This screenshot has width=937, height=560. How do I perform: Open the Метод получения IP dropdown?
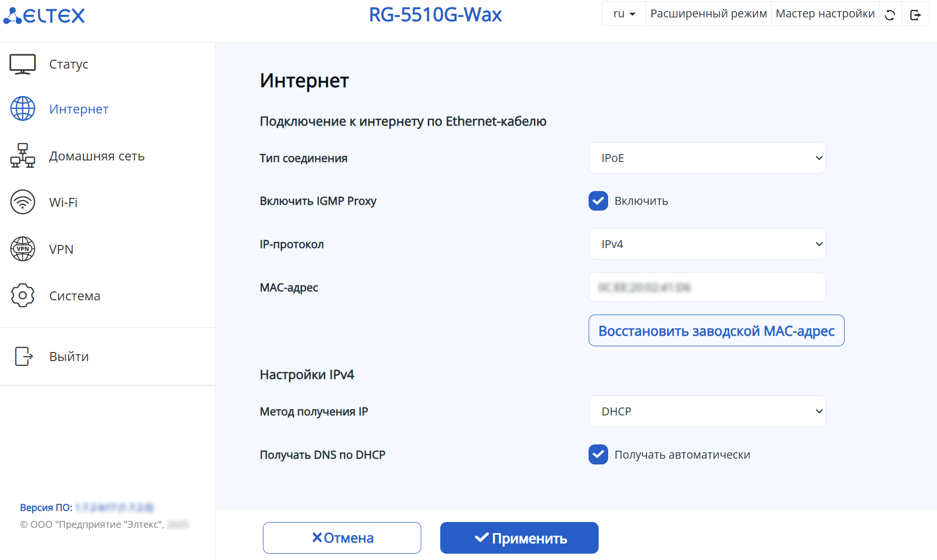(707, 411)
